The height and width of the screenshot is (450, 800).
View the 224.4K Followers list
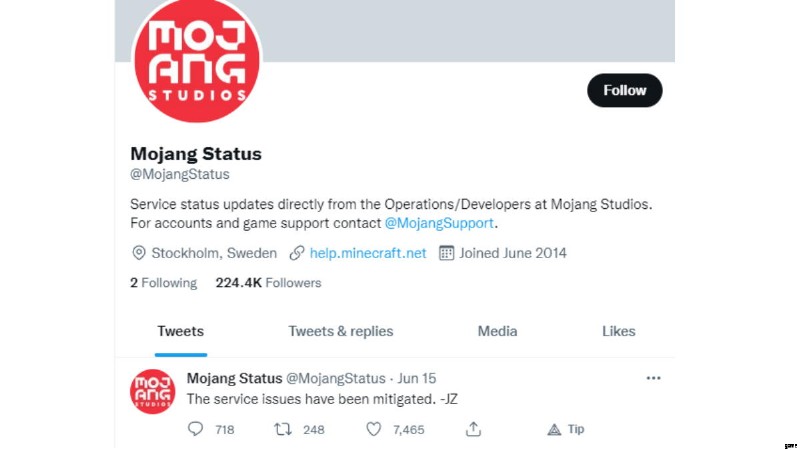268,283
